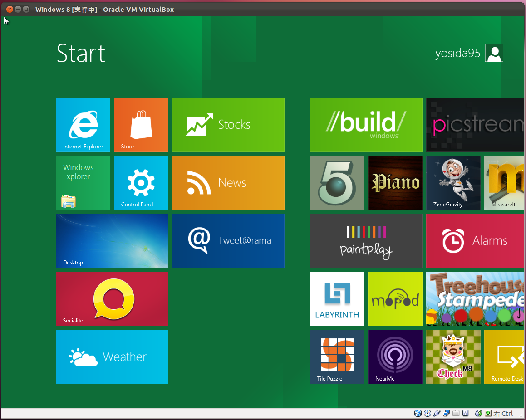The width and height of the screenshot is (526, 420).
Task: Open the News feed tile
Action: tap(228, 183)
